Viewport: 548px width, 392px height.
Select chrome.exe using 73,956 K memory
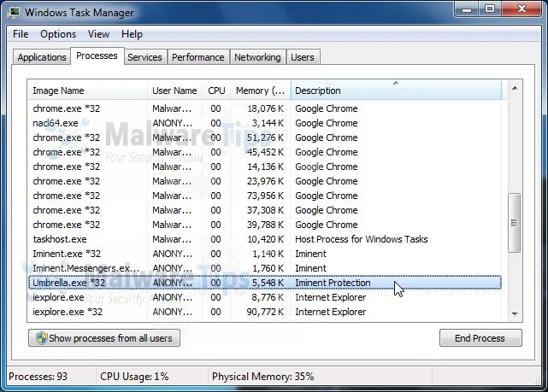[x=265, y=196]
